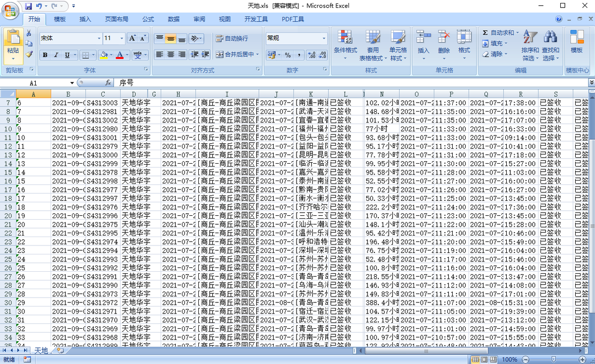Open 排序和筛选 sort and filter
This screenshot has width=595, height=364.
coord(530,45)
